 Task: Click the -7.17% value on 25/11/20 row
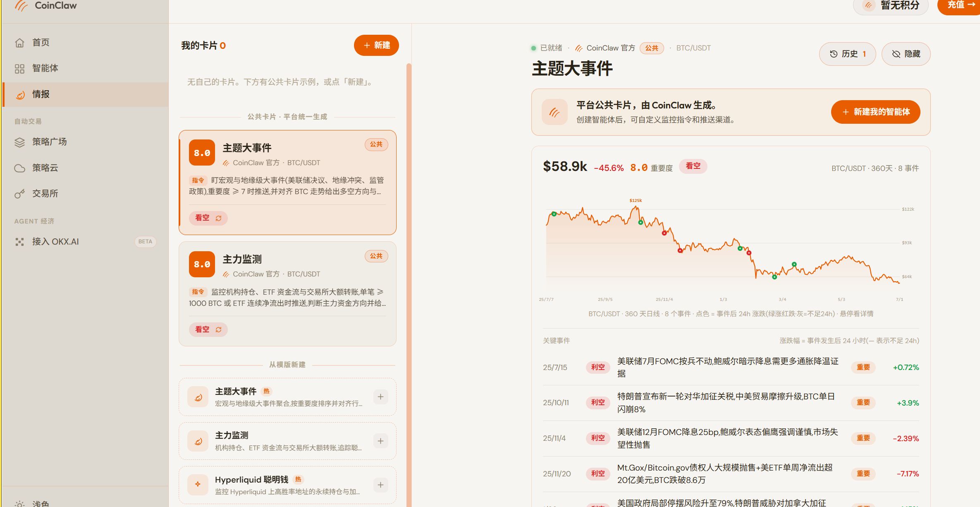[x=908, y=474]
